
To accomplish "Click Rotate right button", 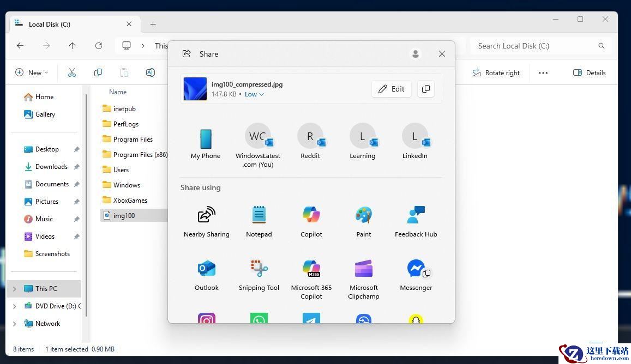I will pos(496,73).
